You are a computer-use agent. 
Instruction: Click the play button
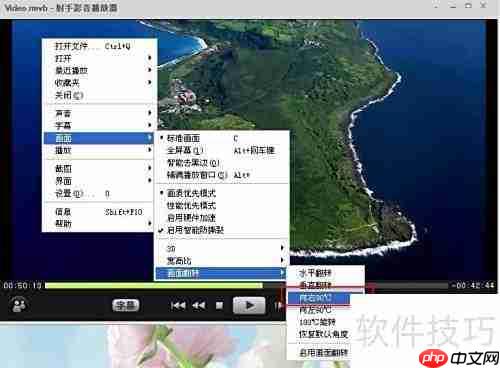tap(249, 305)
